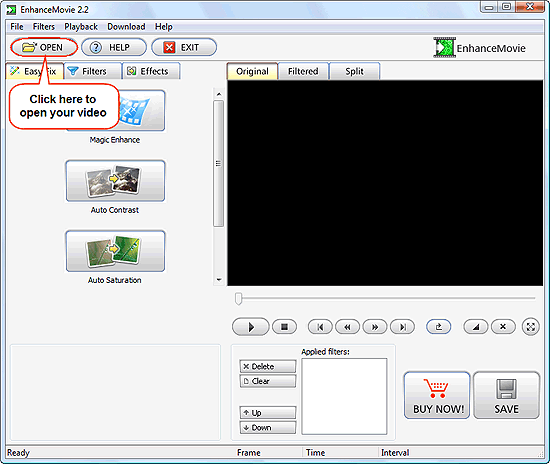Screen dimensions: 550x464
Task: Open the Playback menu
Action: point(81,27)
